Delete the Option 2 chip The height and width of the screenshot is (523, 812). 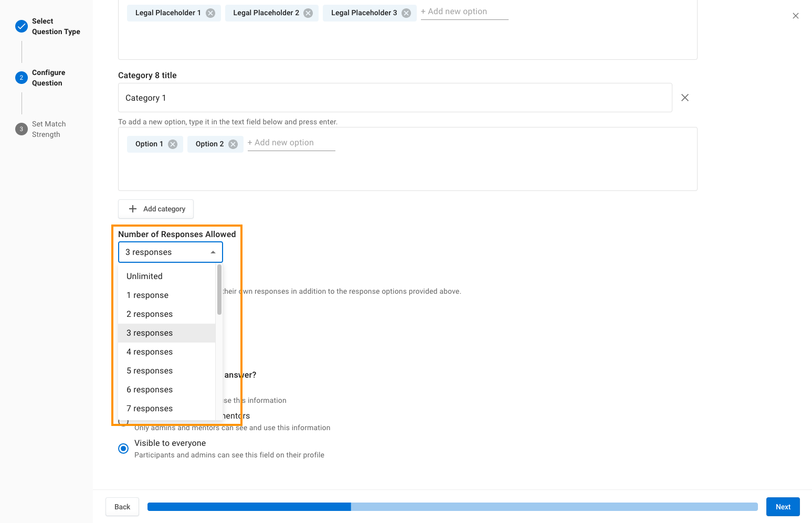tap(233, 144)
